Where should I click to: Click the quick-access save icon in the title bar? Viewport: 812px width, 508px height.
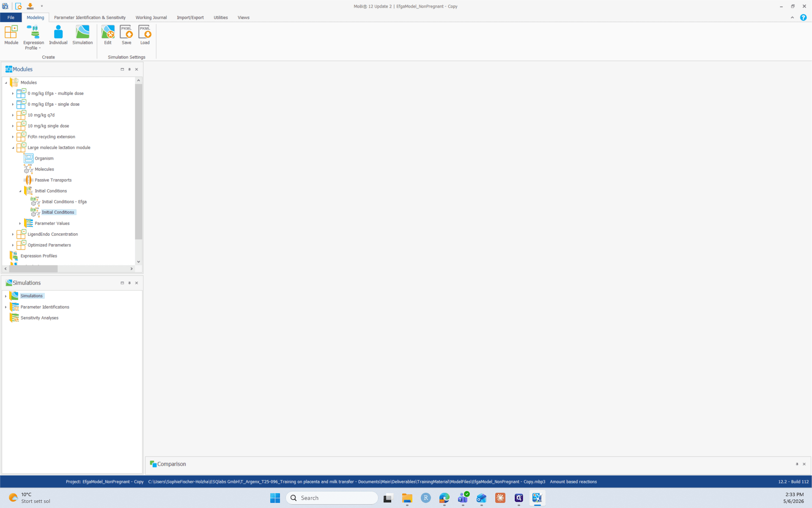pos(30,6)
